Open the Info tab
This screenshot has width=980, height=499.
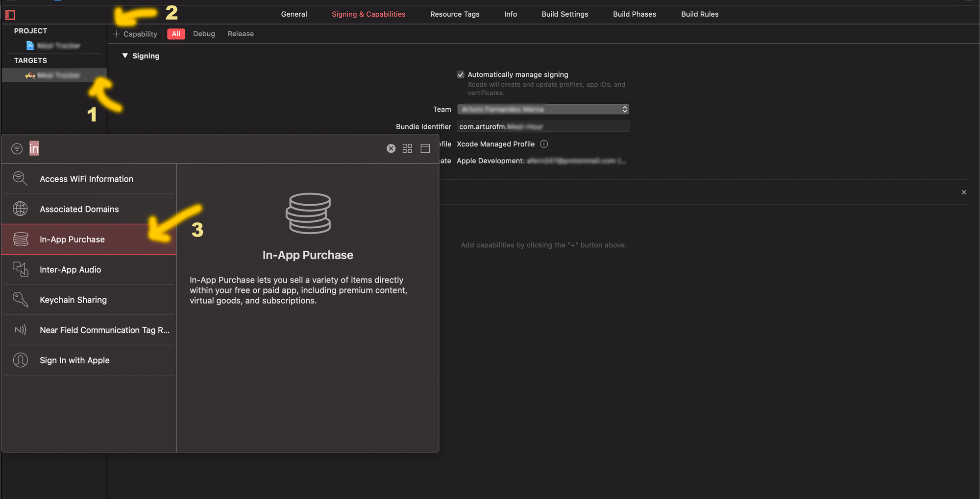[x=511, y=14]
